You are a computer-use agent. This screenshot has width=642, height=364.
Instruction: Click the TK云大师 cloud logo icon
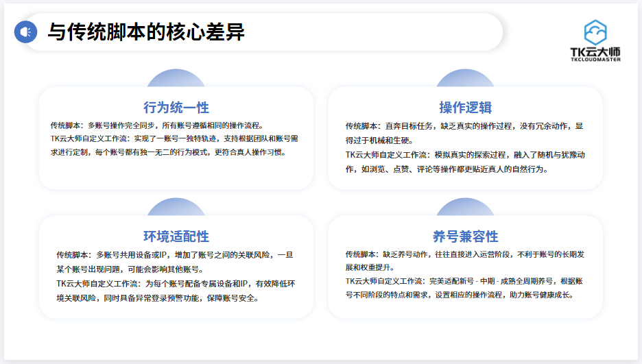coord(595,32)
